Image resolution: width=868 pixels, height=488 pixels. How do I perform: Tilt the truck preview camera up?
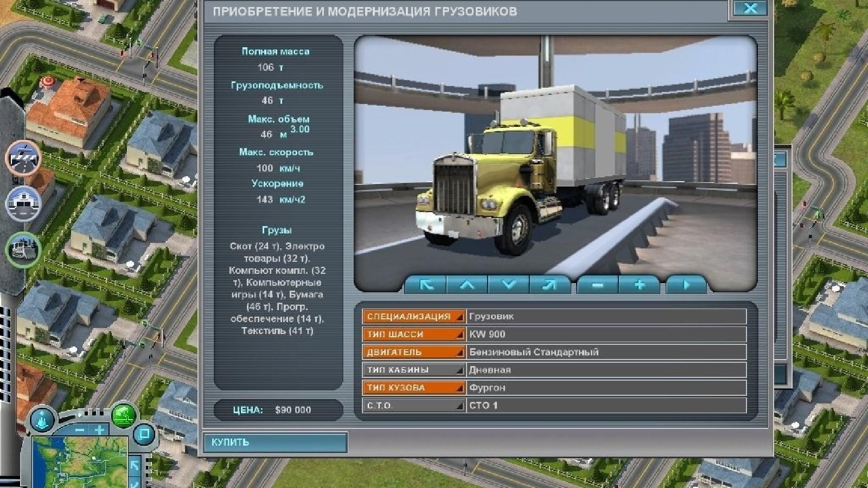coord(467,285)
